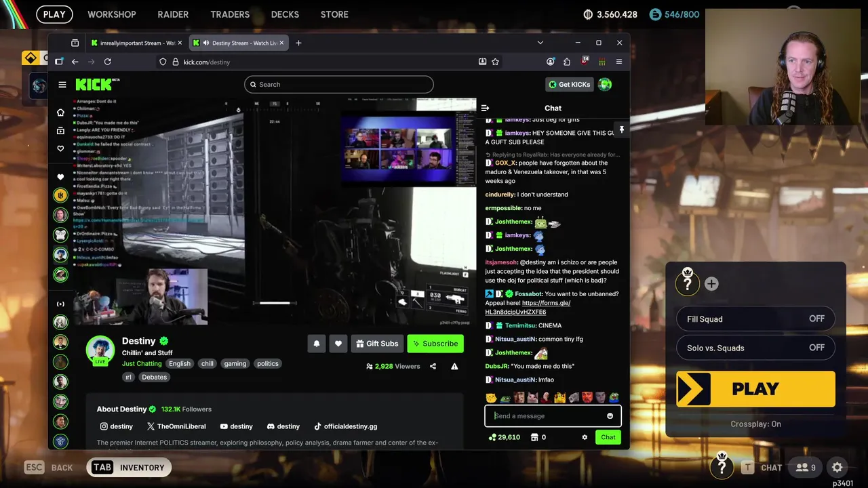Click the Kick search field
The height and width of the screenshot is (488, 868).
click(x=339, y=84)
